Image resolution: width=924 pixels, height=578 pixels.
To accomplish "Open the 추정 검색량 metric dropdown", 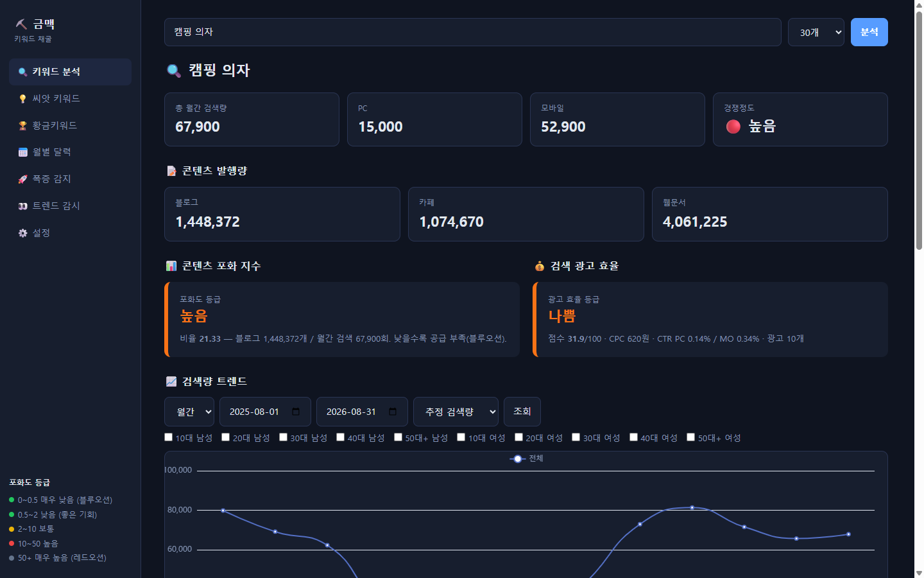I will 456,412.
